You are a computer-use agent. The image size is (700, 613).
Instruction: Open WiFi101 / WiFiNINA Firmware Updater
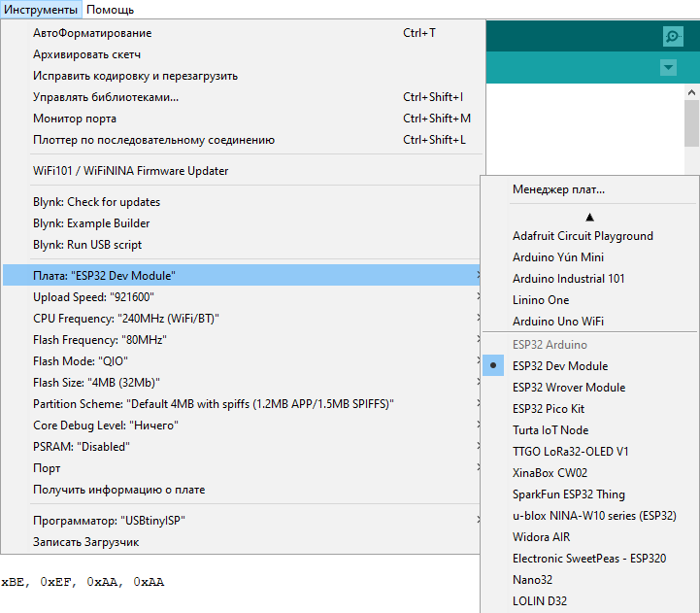tap(130, 171)
